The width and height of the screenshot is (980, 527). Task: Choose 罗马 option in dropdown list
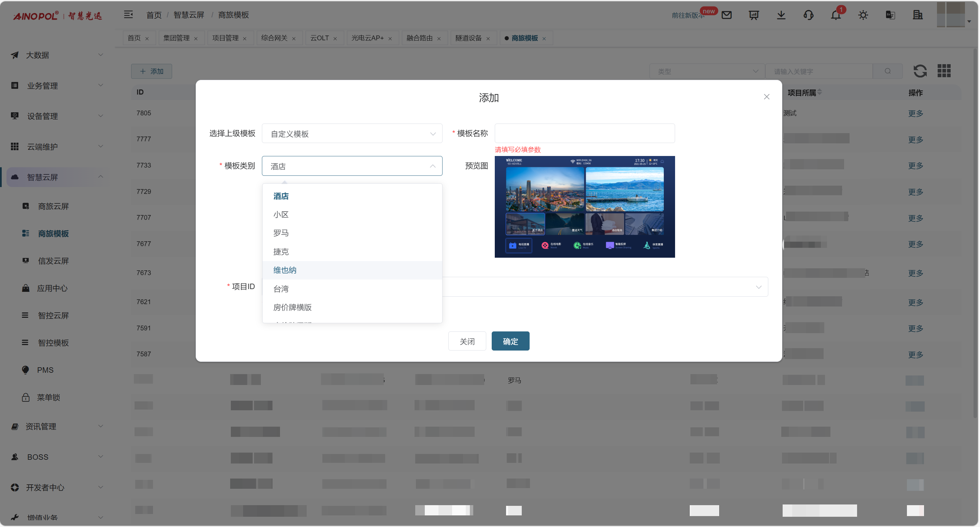point(281,233)
